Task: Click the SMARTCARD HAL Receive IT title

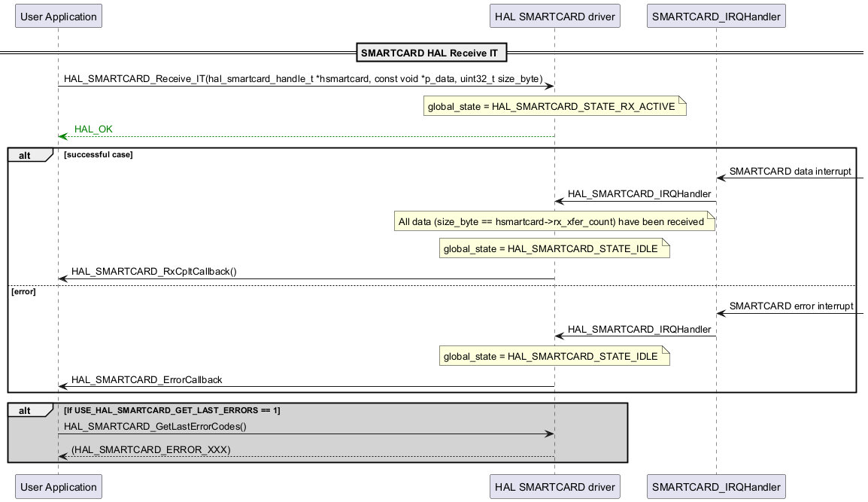Action: tap(433, 53)
